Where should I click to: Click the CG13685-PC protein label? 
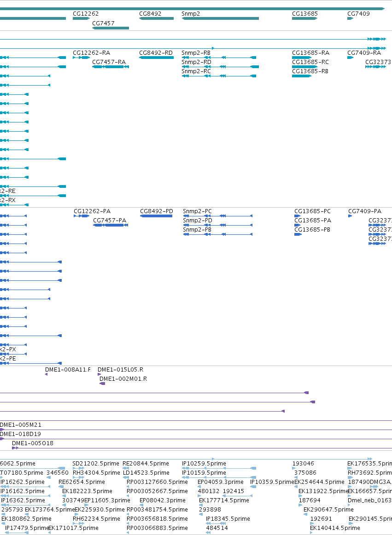pos(312,211)
